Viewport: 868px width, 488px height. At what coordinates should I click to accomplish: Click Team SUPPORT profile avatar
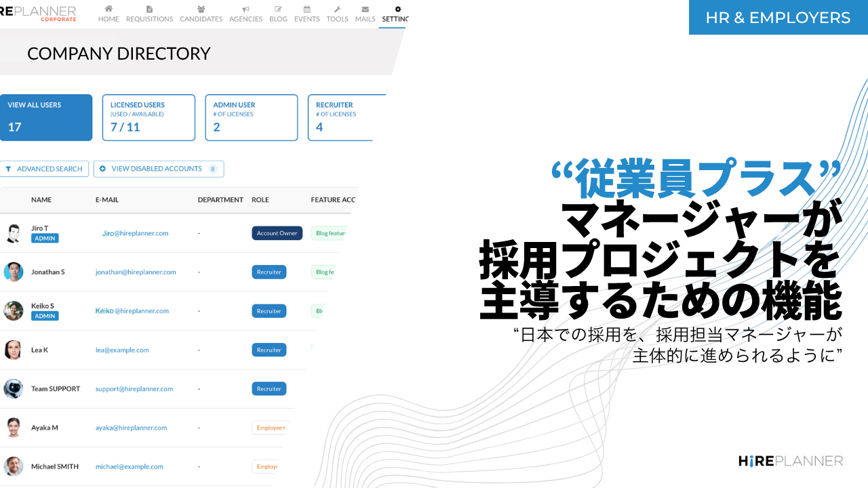(x=13, y=388)
